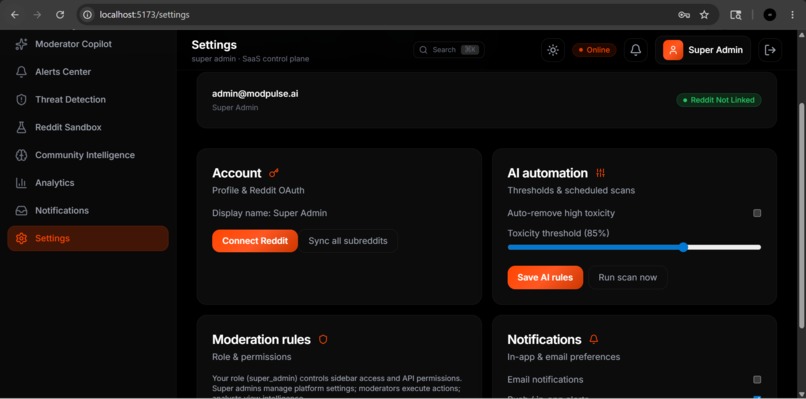The height and width of the screenshot is (399, 806).
Task: Click 'super admin · SaaS control plane' subtitle
Action: (250, 59)
